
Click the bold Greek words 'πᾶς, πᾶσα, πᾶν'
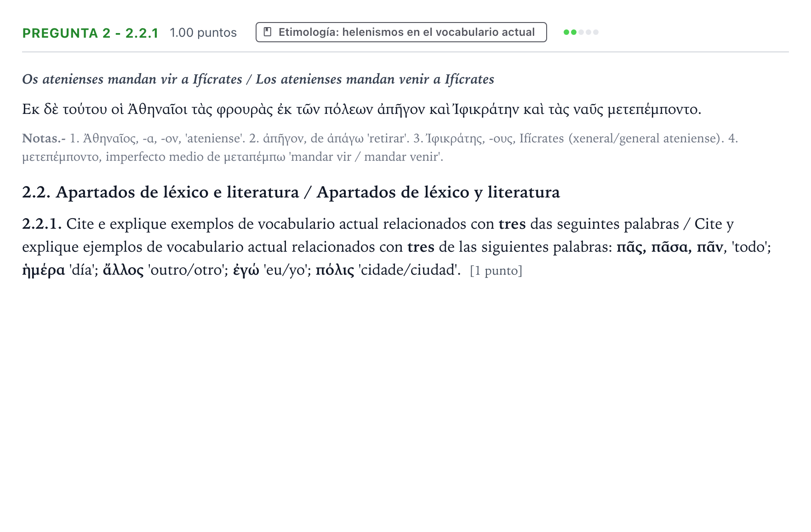[x=670, y=247]
